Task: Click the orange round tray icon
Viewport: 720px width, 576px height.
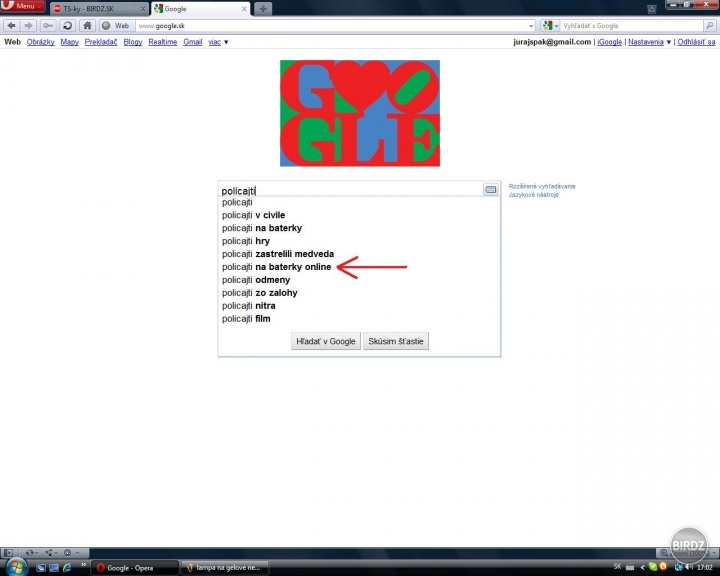Action: (663, 567)
